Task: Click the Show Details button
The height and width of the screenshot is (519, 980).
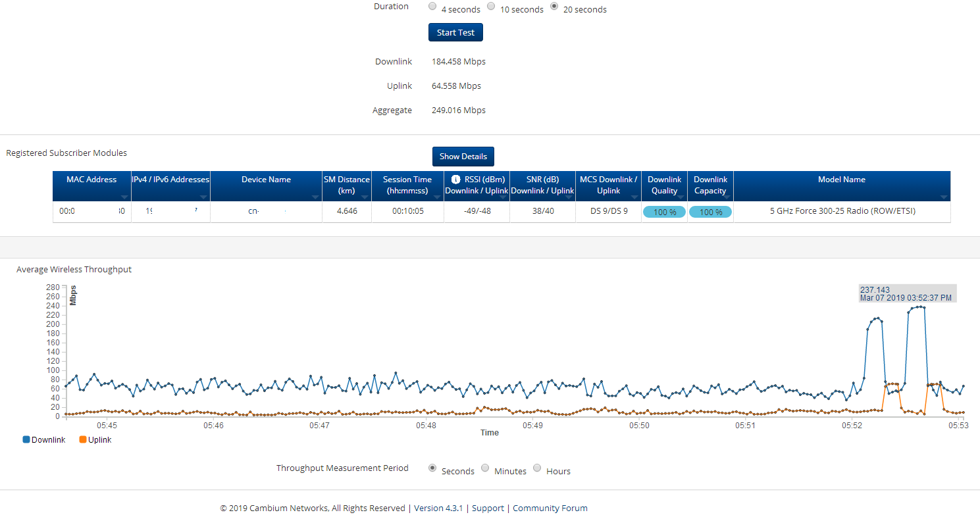Action: click(463, 157)
